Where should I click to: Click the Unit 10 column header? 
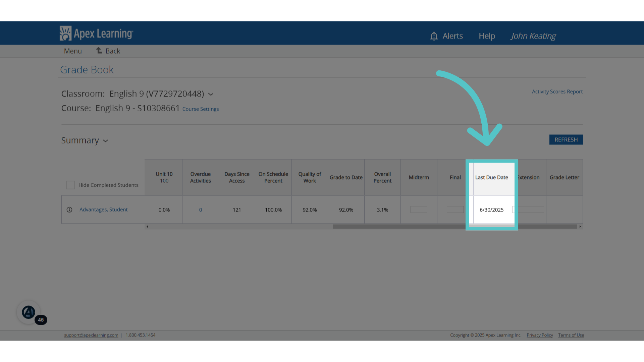[x=164, y=177]
